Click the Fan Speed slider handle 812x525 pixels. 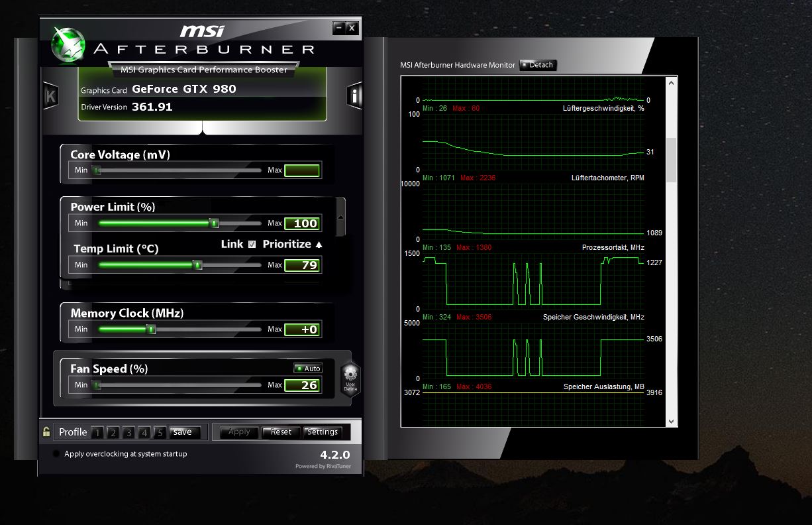click(97, 385)
